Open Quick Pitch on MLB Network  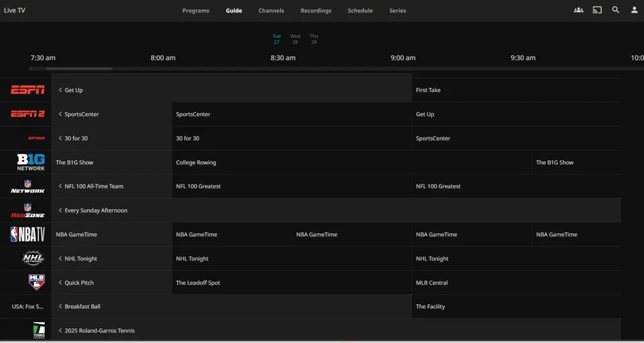[112, 282]
